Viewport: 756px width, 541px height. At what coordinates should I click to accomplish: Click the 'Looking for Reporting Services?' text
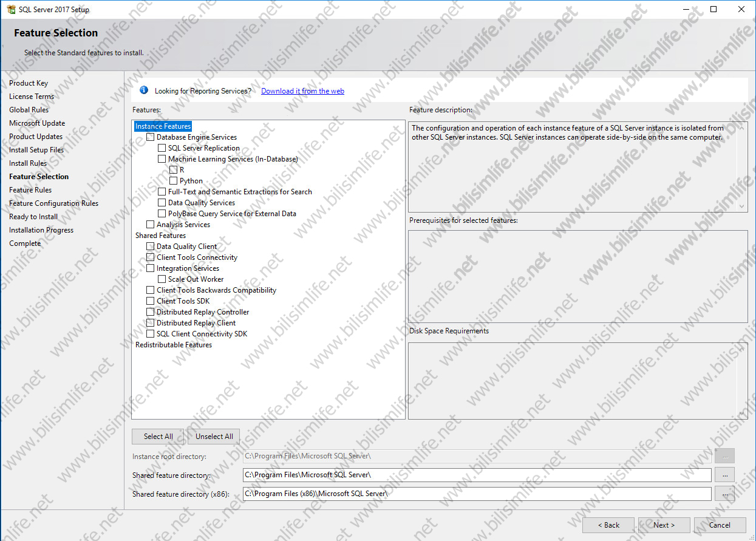click(x=203, y=91)
